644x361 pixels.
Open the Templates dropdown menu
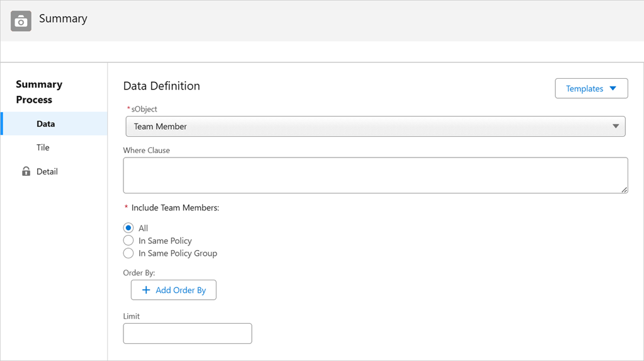click(x=590, y=89)
